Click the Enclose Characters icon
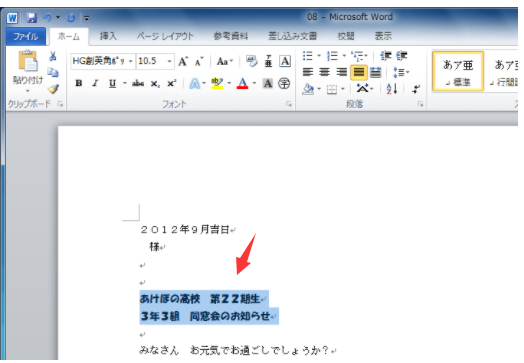524x363 pixels. [x=284, y=83]
